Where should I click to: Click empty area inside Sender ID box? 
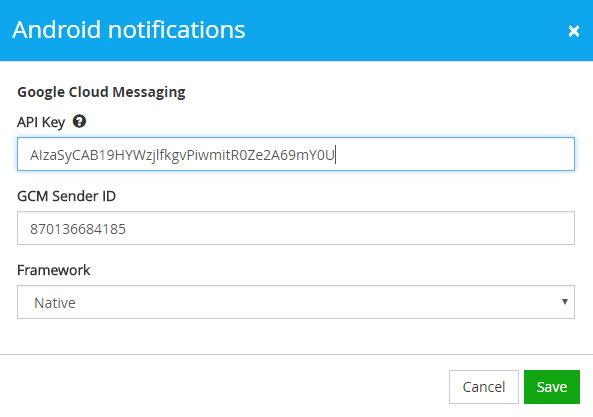348,228
